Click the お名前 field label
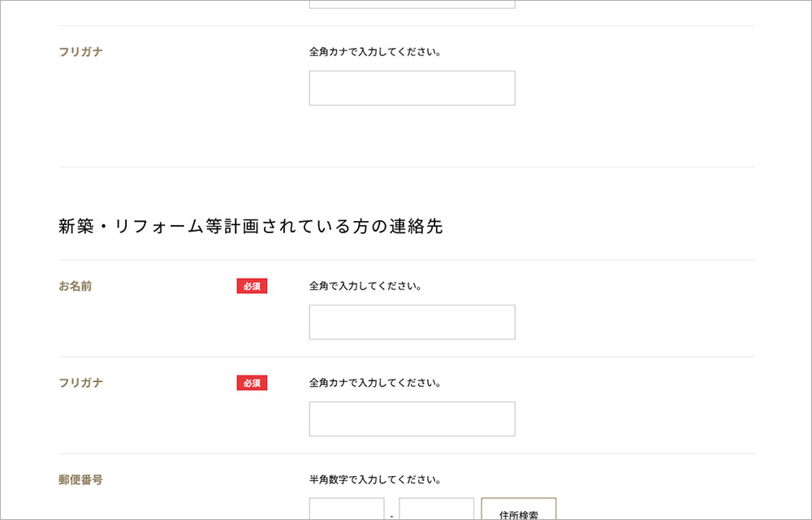This screenshot has width=812, height=520. 76,286
